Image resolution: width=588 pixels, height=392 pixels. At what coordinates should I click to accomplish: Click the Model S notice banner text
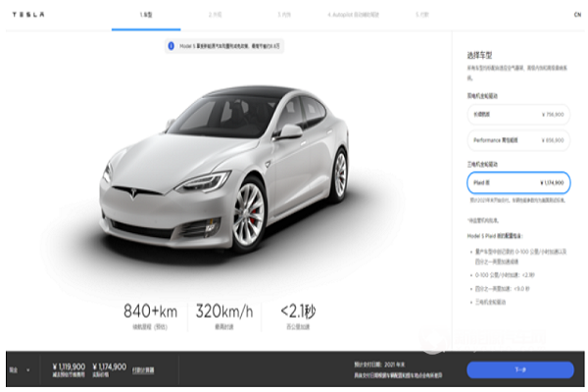229,46
